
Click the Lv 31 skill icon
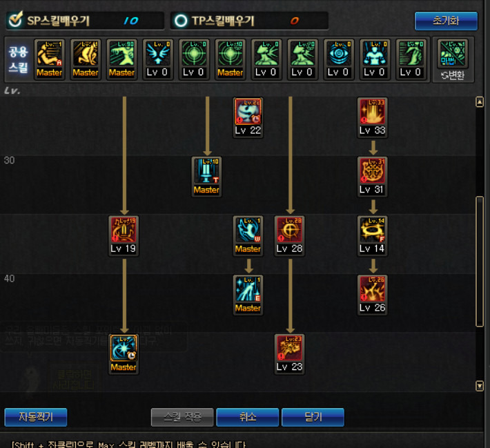[372, 171]
